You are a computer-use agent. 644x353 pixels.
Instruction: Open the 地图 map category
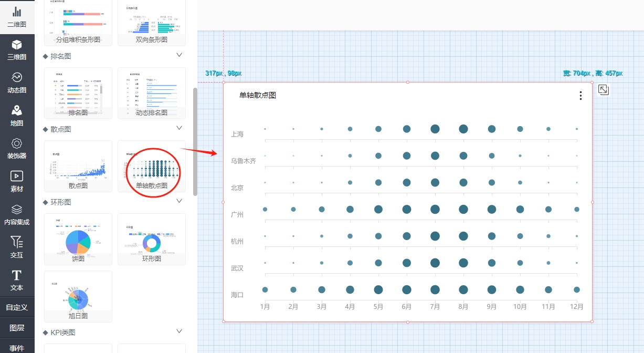click(x=17, y=116)
